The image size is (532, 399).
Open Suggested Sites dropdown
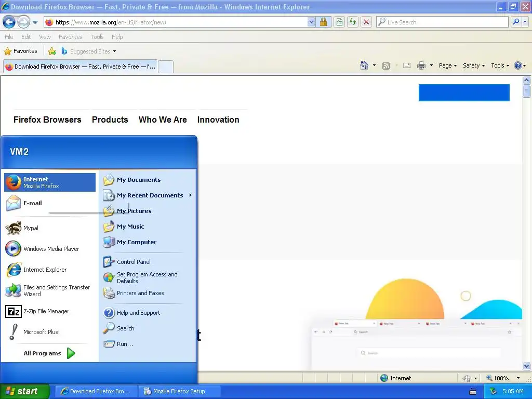coord(88,51)
